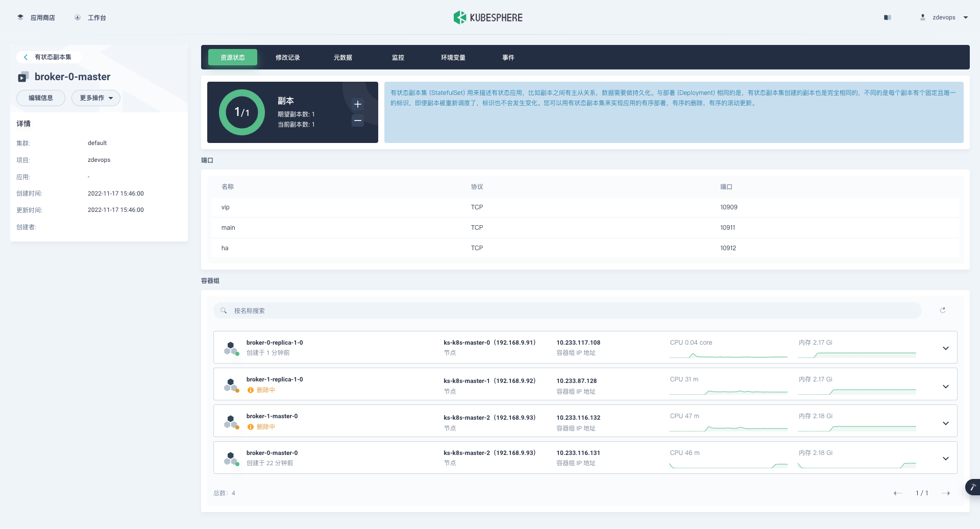Image resolution: width=980 pixels, height=529 pixels.
Task: Open the broker-1-master-0 pod link
Action: coord(272,416)
